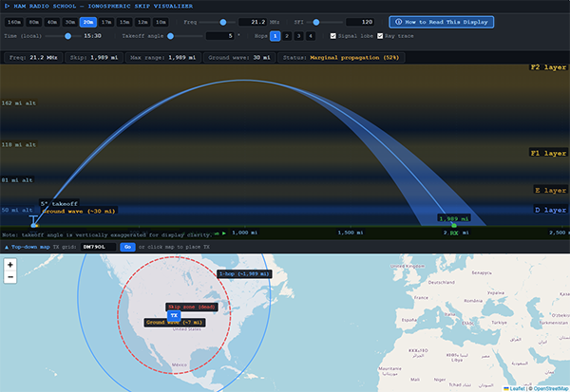Click the 5° takeoff label
The width and height of the screenshot is (570, 392).
tap(59, 203)
